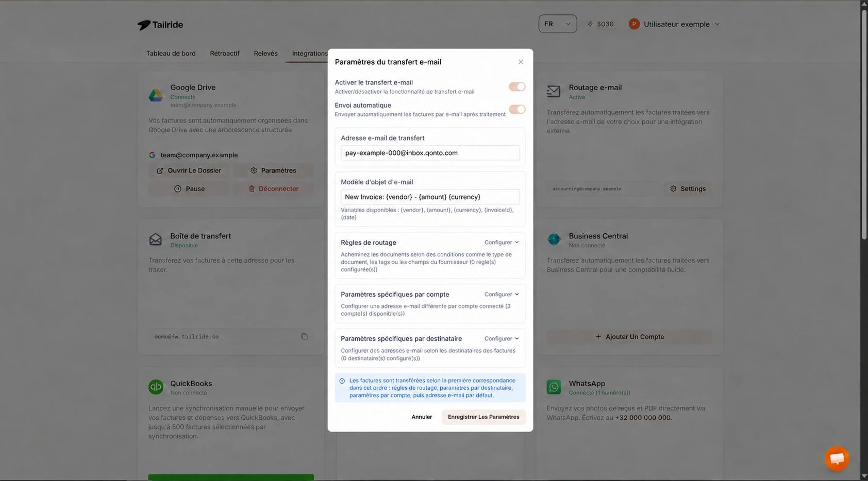Go to Tableau de bord tab
868x481 pixels.
coord(171,54)
